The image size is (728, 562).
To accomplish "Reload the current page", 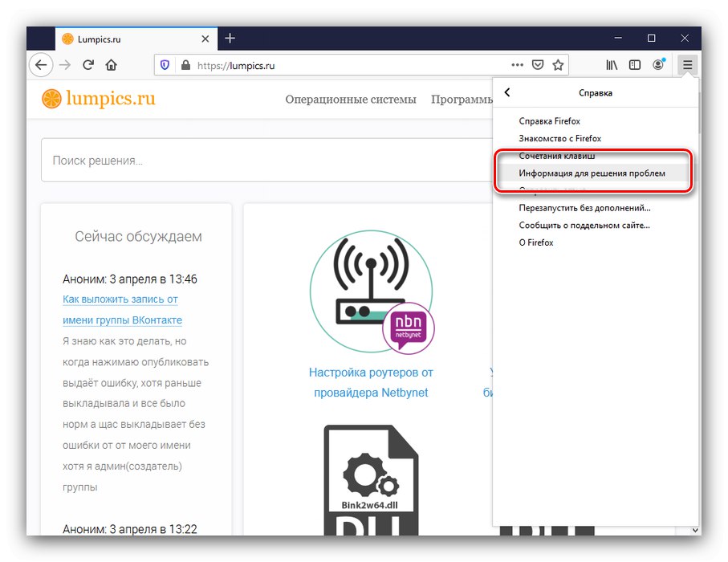I will (x=88, y=65).
